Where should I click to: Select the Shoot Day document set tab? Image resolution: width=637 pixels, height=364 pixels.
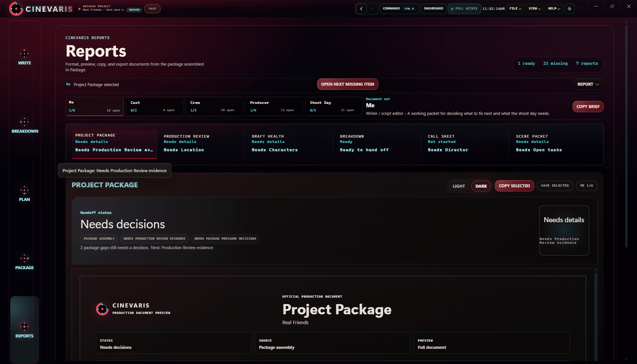[334, 106]
